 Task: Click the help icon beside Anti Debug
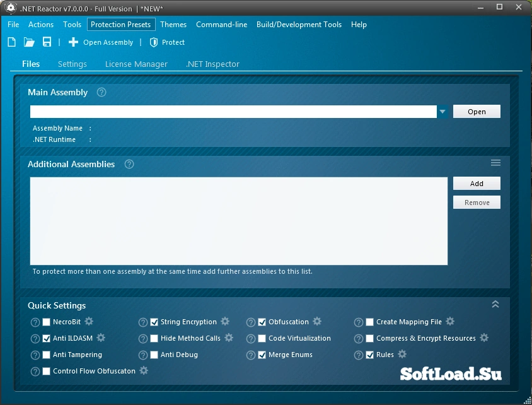143,355
